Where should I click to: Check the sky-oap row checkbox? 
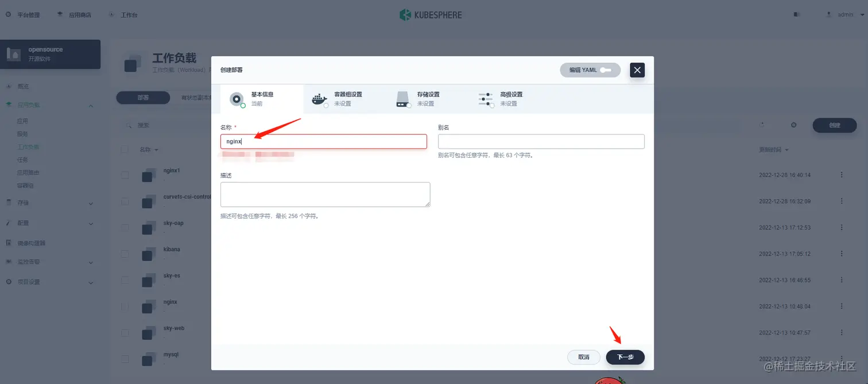[125, 228]
